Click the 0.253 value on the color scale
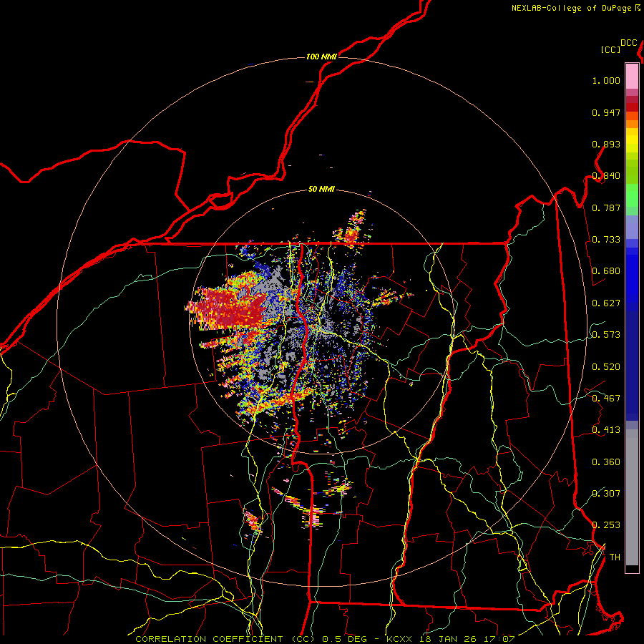Viewport: 644px width, 644px height. (x=606, y=525)
